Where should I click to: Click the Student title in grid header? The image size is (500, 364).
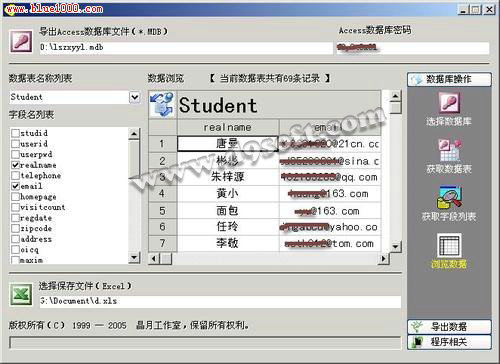coord(218,105)
